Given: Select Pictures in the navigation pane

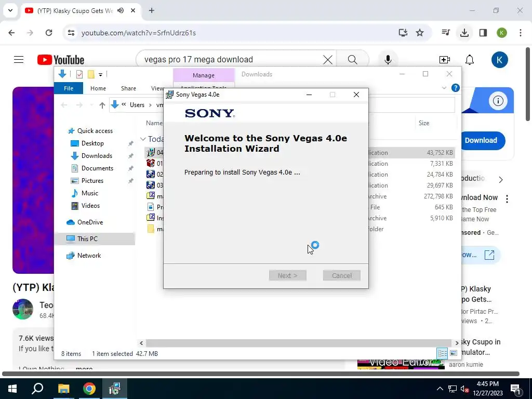Looking at the screenshot, I should [92, 181].
